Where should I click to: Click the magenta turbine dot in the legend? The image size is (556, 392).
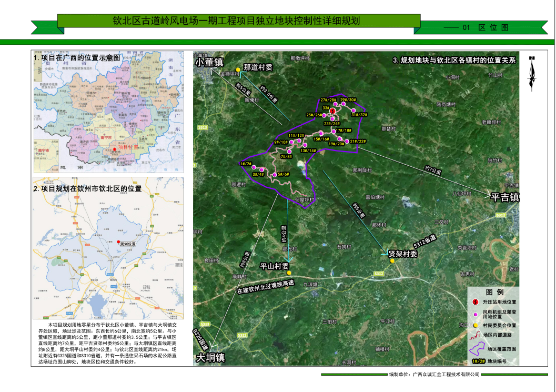point(476,315)
